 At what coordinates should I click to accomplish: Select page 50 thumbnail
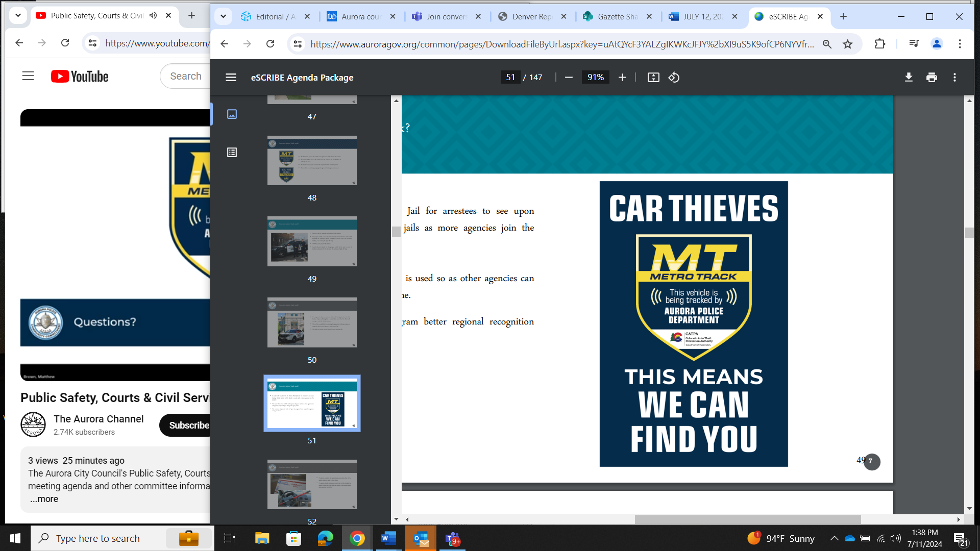click(312, 322)
